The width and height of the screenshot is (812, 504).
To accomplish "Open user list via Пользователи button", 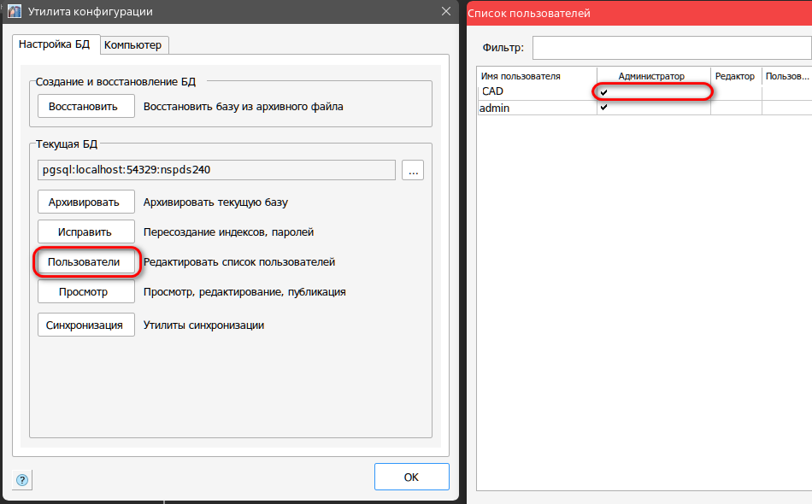I will tap(85, 261).
